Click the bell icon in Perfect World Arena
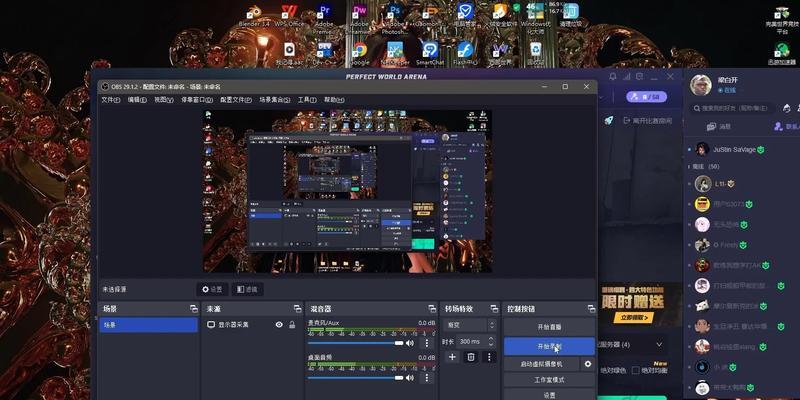Viewport: 800px width, 400px height. pos(613,77)
